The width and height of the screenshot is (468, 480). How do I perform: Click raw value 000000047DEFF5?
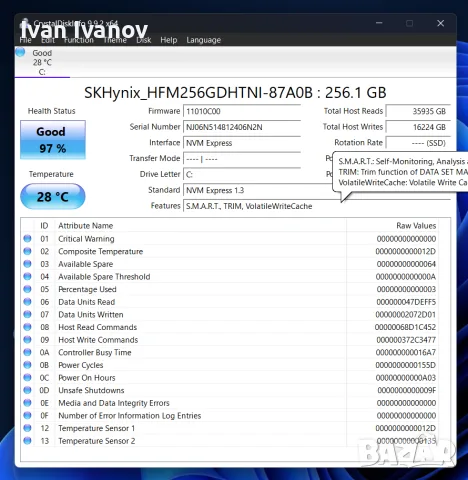coord(406,302)
